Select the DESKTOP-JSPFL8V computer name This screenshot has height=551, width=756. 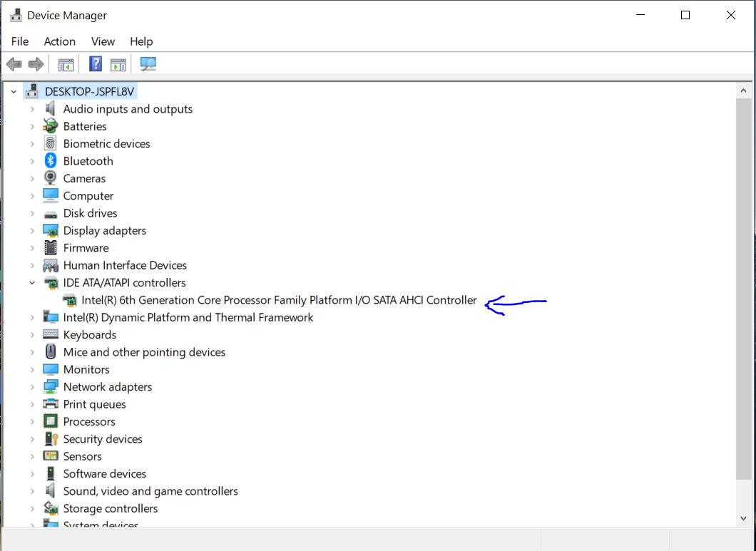tap(90, 91)
